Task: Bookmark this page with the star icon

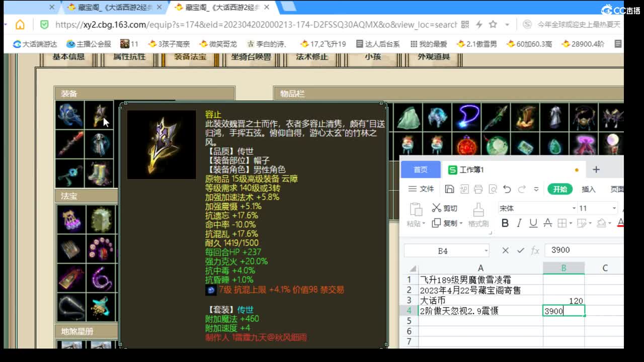Action: (493, 25)
